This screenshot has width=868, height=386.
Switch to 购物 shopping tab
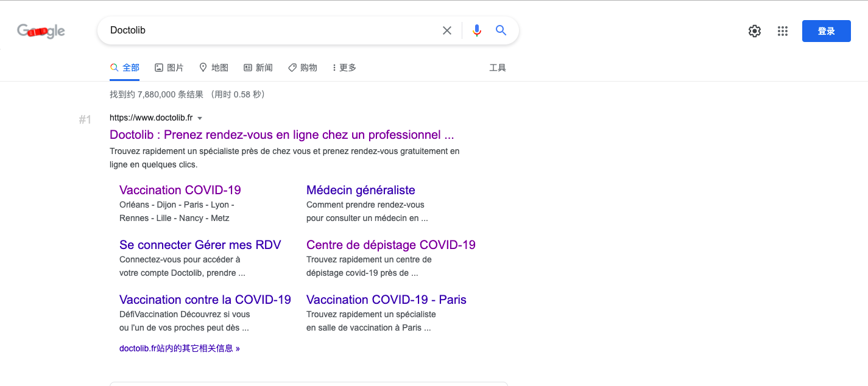pyautogui.click(x=303, y=68)
